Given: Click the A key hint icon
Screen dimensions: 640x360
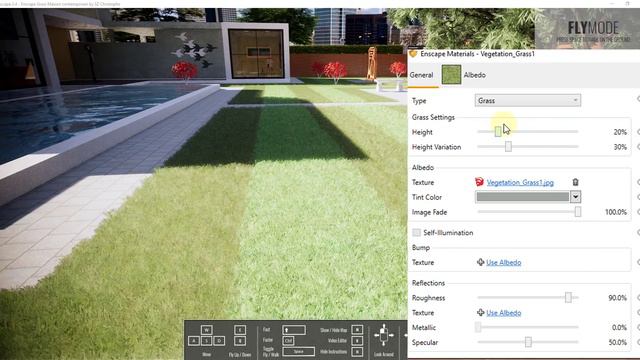Looking at the screenshot, I should tap(194, 340).
